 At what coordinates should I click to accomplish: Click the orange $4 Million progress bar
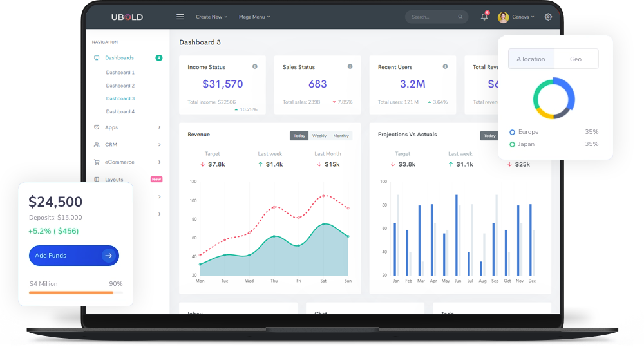(71, 292)
